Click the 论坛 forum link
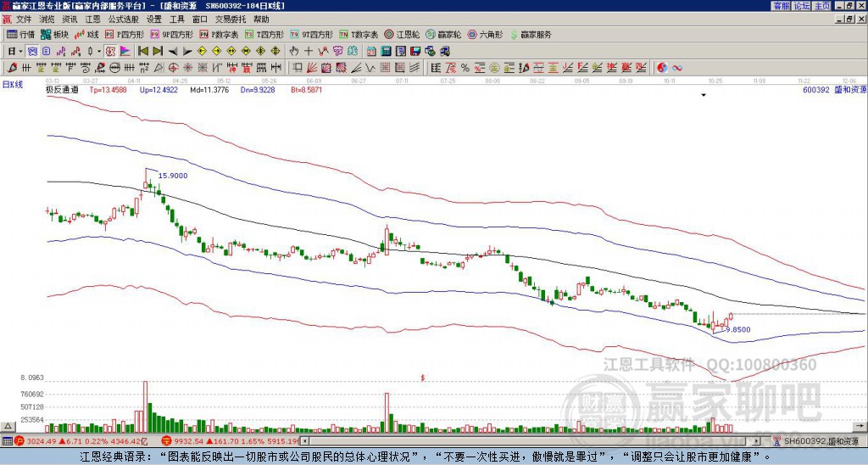This screenshot has width=868, height=465. [801, 6]
